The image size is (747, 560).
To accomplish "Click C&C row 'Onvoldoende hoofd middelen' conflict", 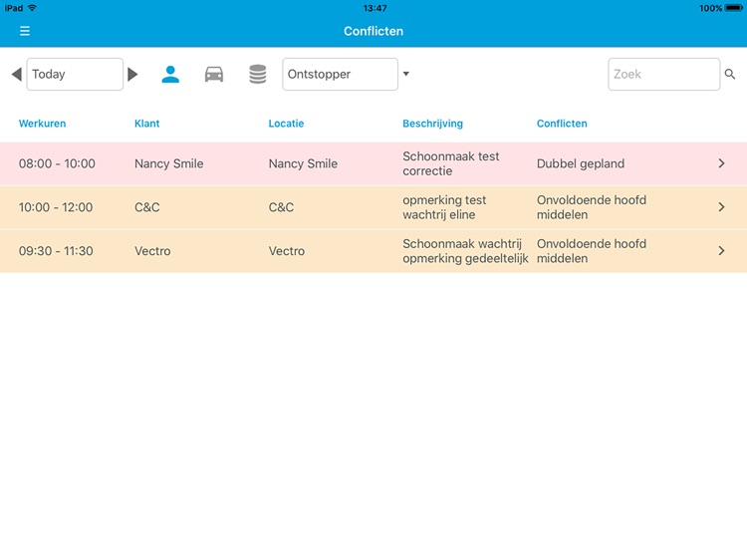I will (592, 207).
